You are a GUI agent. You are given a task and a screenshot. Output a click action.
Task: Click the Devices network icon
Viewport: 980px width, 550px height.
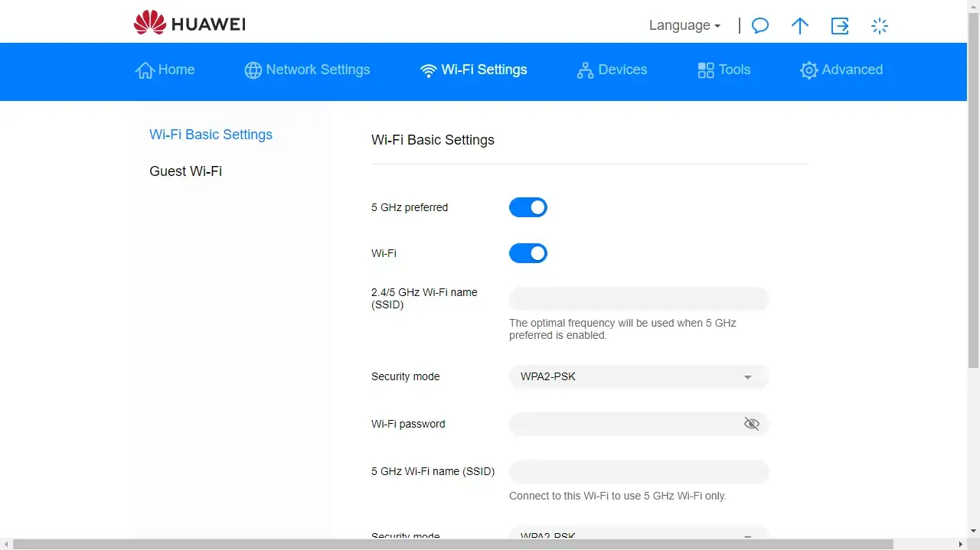click(585, 70)
